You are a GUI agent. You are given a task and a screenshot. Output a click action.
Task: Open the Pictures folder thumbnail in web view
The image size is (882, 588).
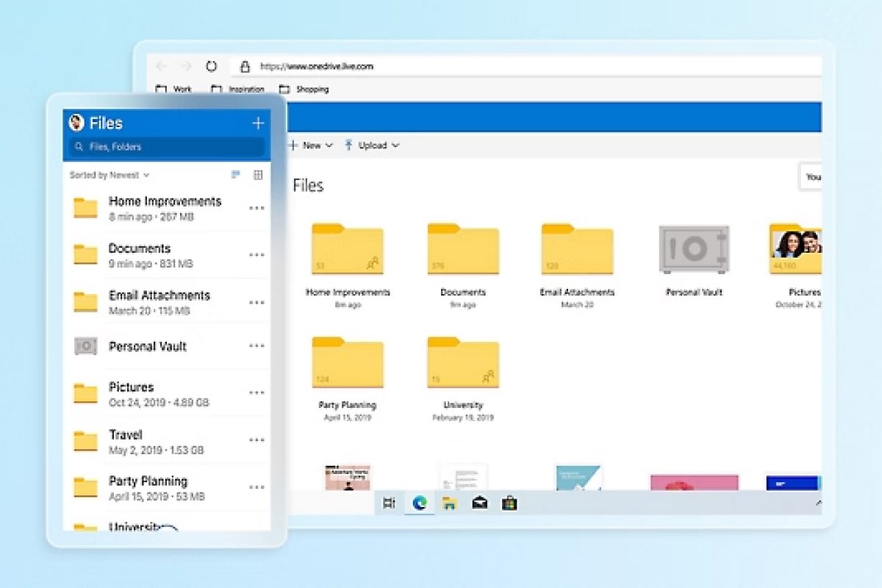coord(797,250)
